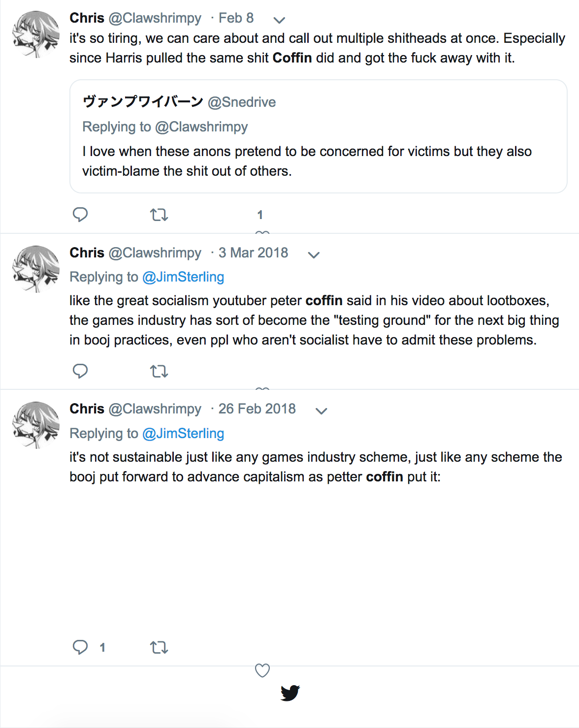
Task: Open the 3 Mar 2018 timestamp link
Action: pos(253,253)
